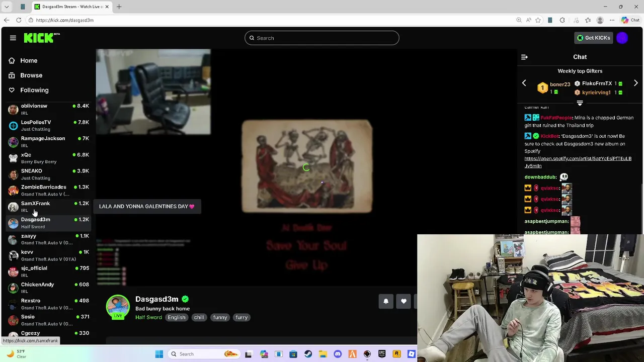Viewport: 644px width, 362px height.
Task: Collapse the chat panel
Action: (x=524, y=57)
